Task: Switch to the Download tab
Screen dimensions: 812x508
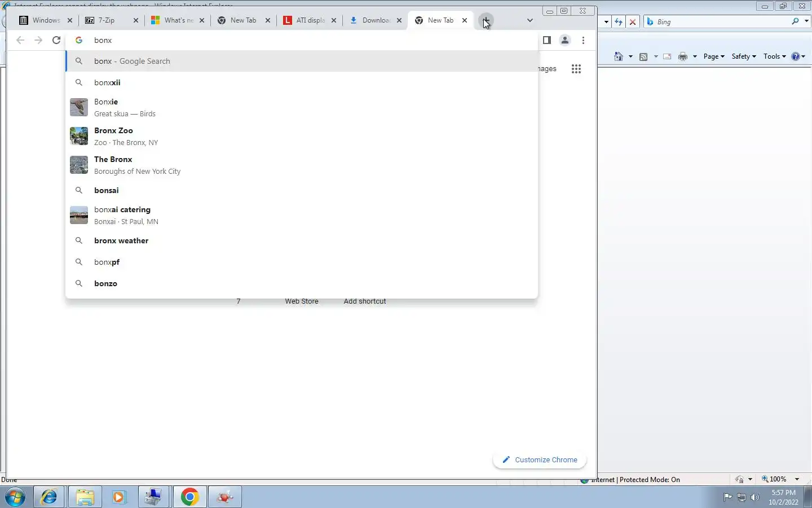Action: click(375, 20)
